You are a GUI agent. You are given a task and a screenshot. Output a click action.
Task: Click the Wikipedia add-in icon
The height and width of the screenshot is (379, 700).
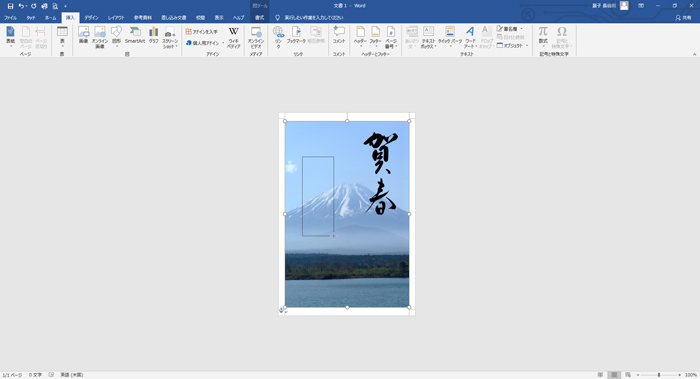pos(233,37)
